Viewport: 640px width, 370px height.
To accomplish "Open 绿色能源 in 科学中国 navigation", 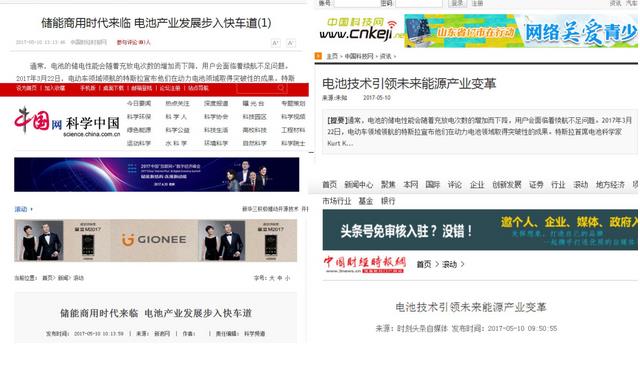I will coord(139,130).
